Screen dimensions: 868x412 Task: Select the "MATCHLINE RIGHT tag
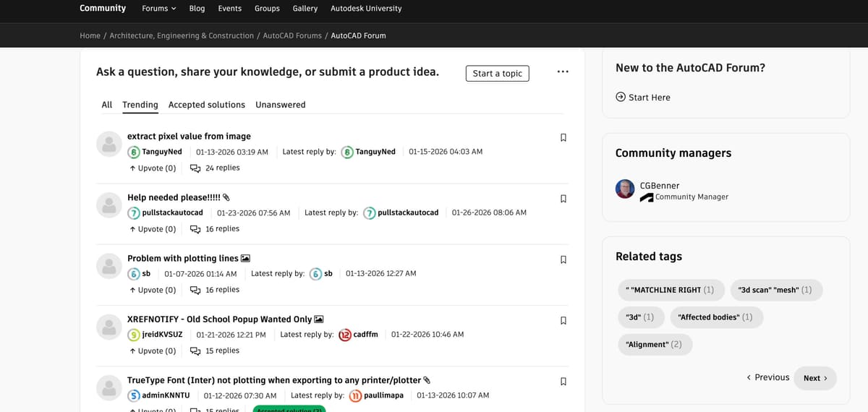671,290
